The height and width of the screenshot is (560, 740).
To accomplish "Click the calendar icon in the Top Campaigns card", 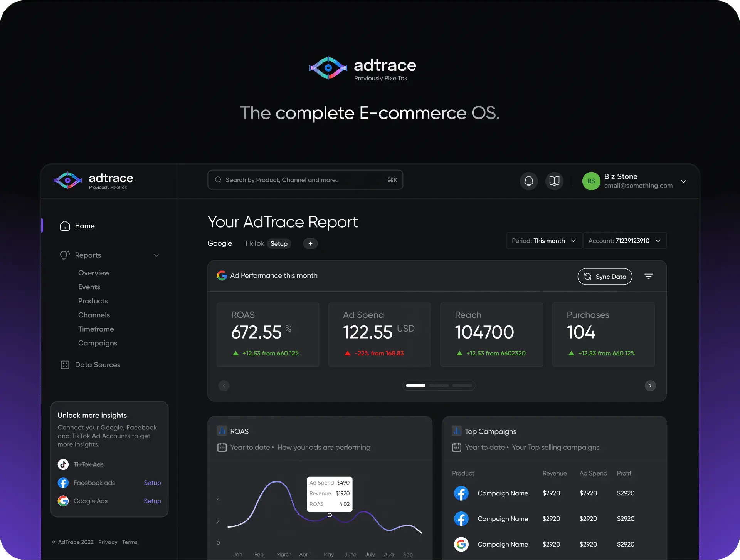I will coord(457,447).
